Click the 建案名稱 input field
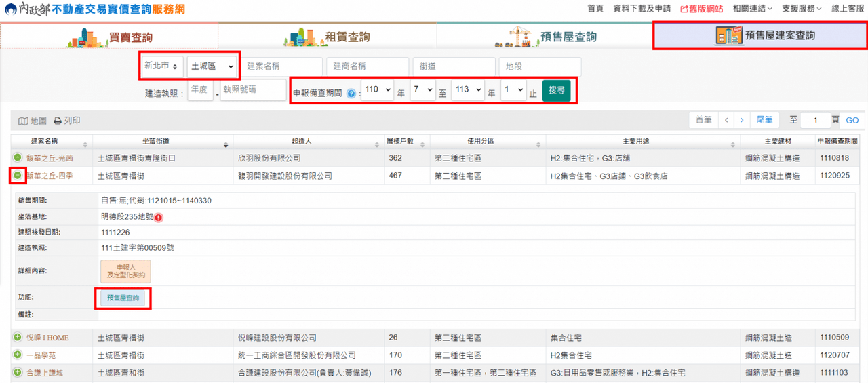 pyautogui.click(x=282, y=66)
